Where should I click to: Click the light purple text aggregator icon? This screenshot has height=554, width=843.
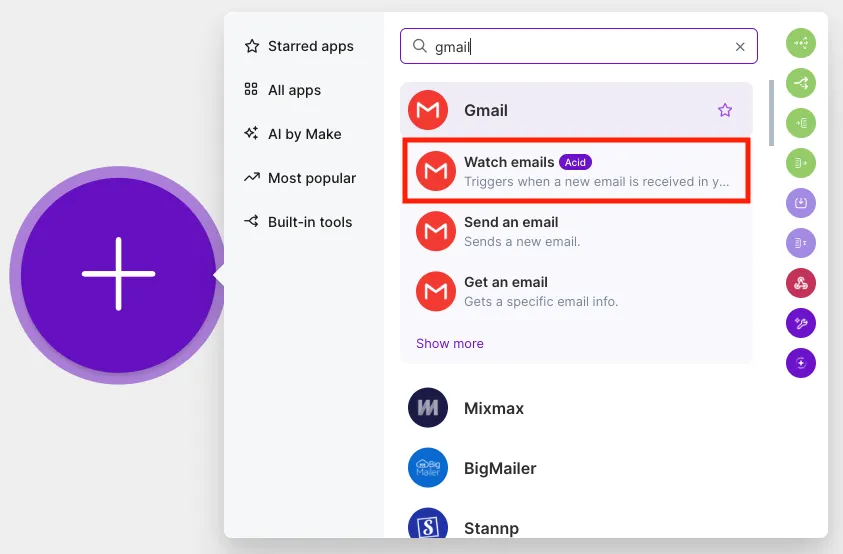[x=801, y=243]
